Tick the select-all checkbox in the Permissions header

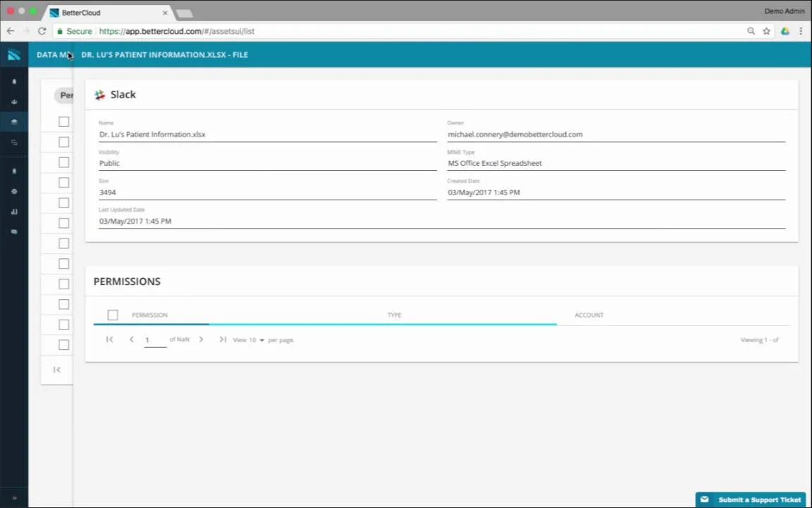(x=112, y=315)
